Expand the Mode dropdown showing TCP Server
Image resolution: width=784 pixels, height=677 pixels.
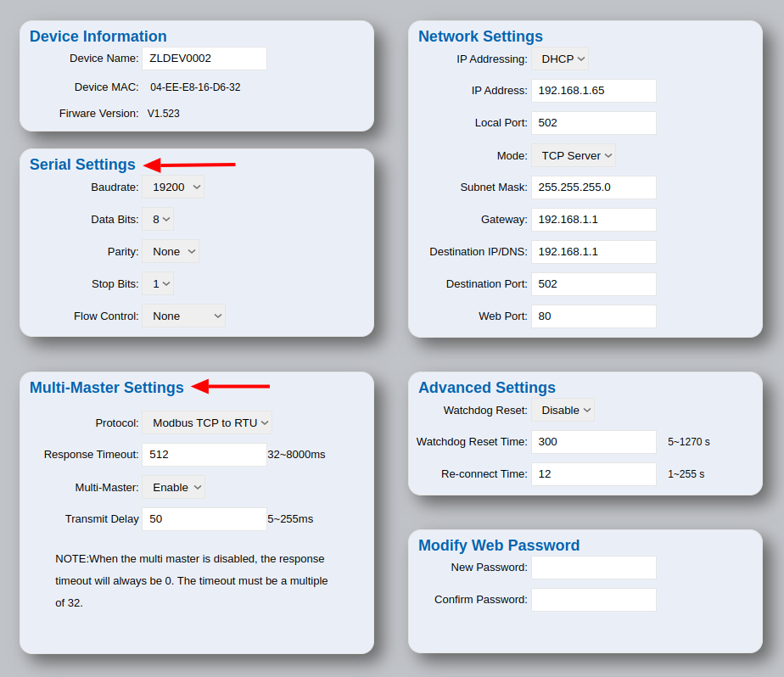coord(574,156)
